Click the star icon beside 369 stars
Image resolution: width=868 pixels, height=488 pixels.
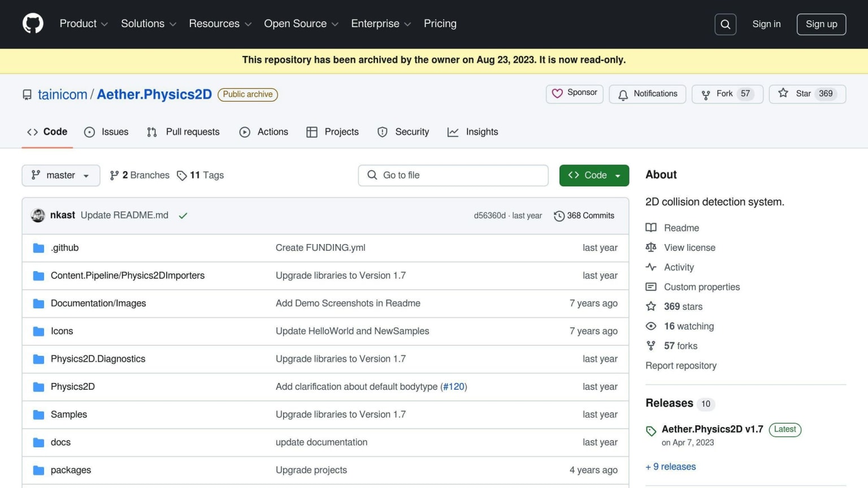[x=651, y=306]
